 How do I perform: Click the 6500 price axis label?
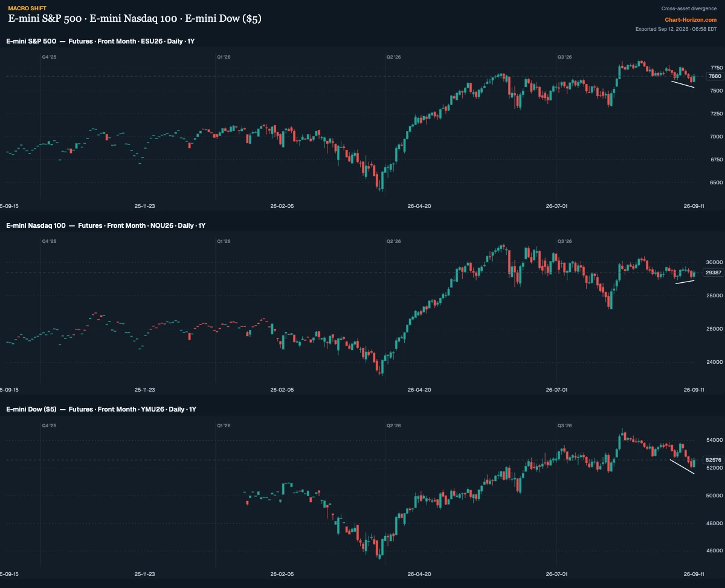click(x=717, y=183)
